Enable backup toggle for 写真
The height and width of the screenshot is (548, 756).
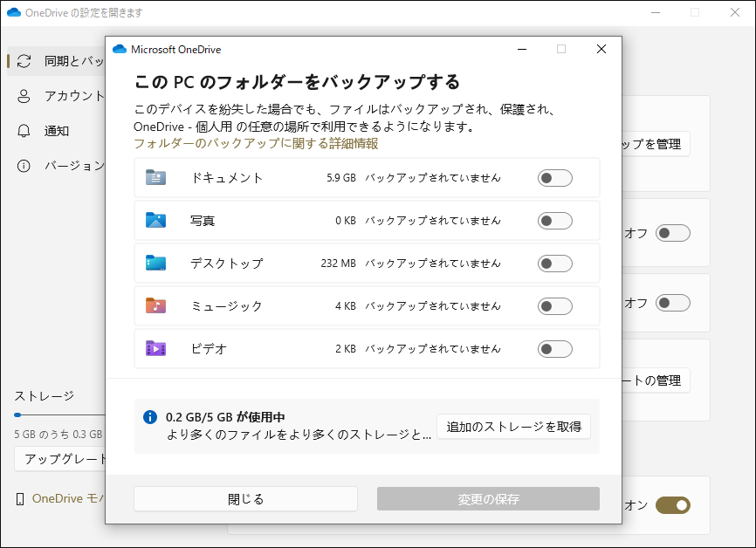(x=555, y=221)
